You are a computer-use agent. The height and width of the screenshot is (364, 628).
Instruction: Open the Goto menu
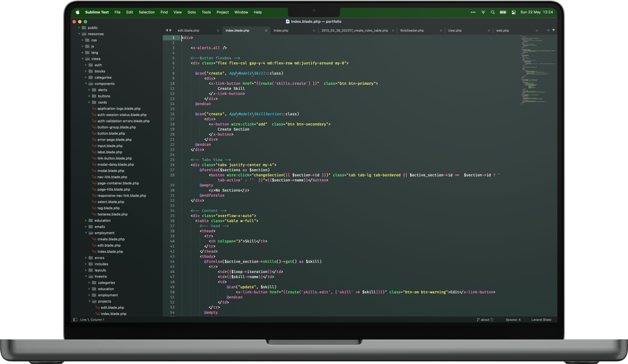click(192, 12)
